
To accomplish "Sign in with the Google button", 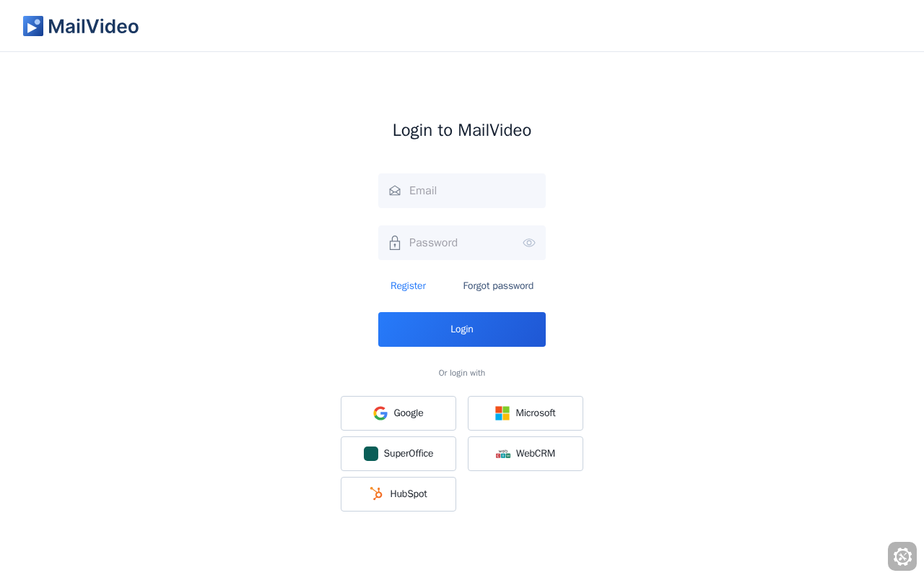I will pyautogui.click(x=398, y=413).
